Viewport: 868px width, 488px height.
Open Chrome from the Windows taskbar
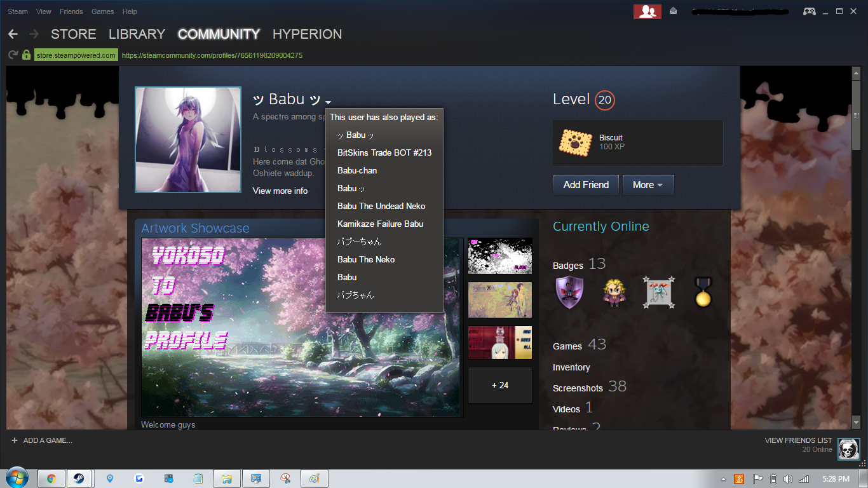51,478
